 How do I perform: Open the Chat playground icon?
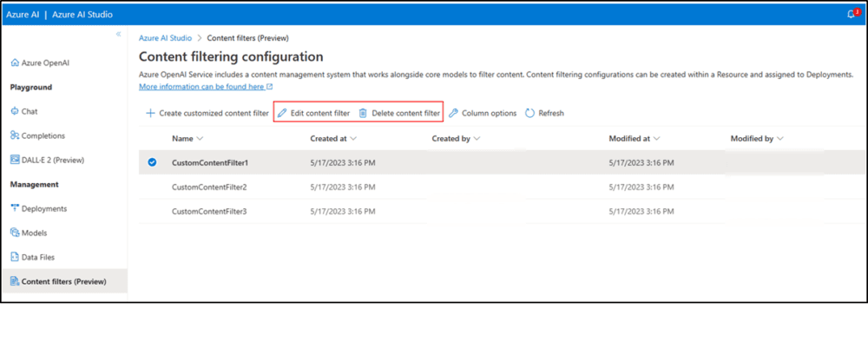click(15, 111)
